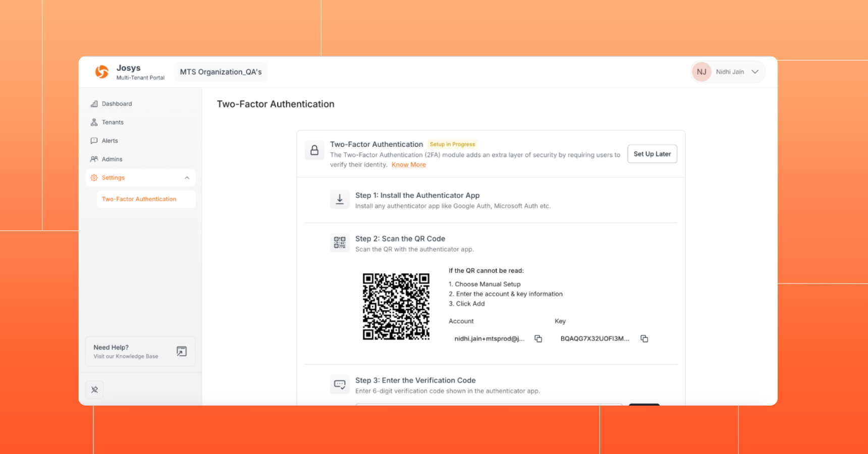Click the pin sidebar icon button

coord(94,389)
